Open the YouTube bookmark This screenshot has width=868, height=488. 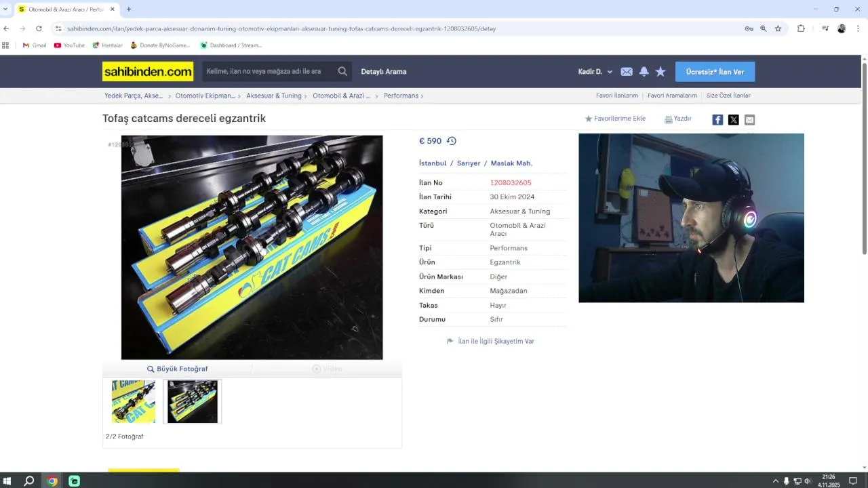coord(69,45)
